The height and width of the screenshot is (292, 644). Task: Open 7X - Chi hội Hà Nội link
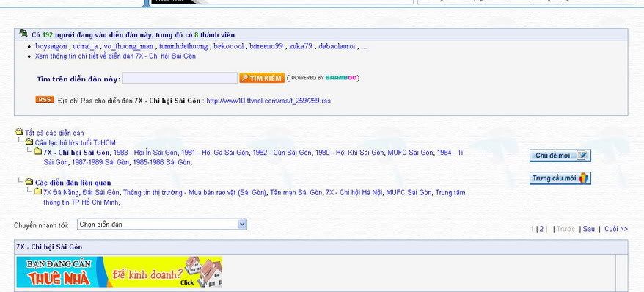(x=354, y=192)
